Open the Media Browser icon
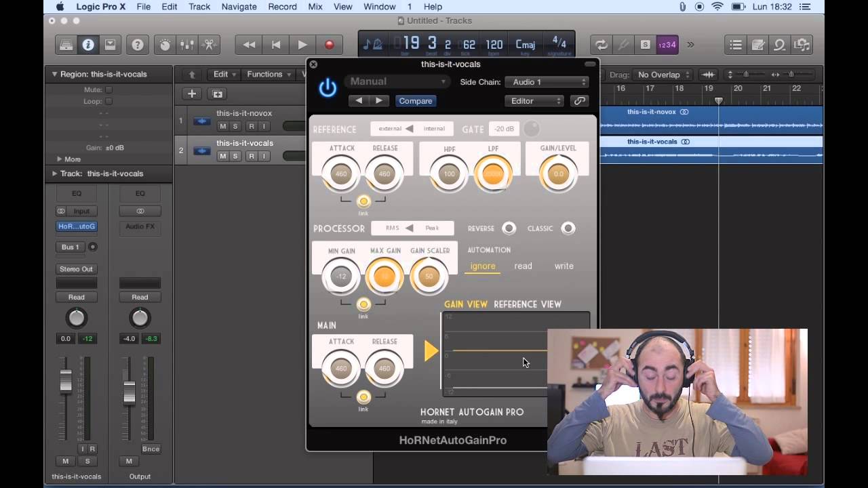The width and height of the screenshot is (868, 488). click(802, 45)
